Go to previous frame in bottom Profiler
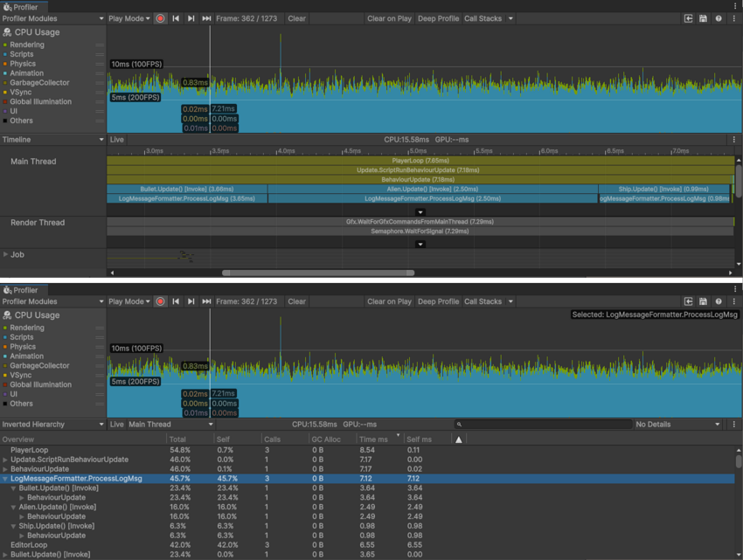The image size is (743, 560). [x=176, y=301]
